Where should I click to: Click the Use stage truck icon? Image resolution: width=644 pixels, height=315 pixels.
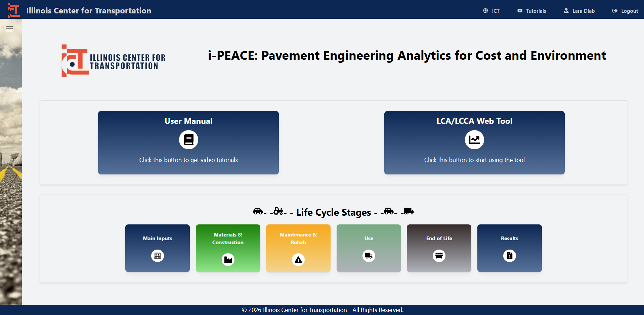[369, 256]
